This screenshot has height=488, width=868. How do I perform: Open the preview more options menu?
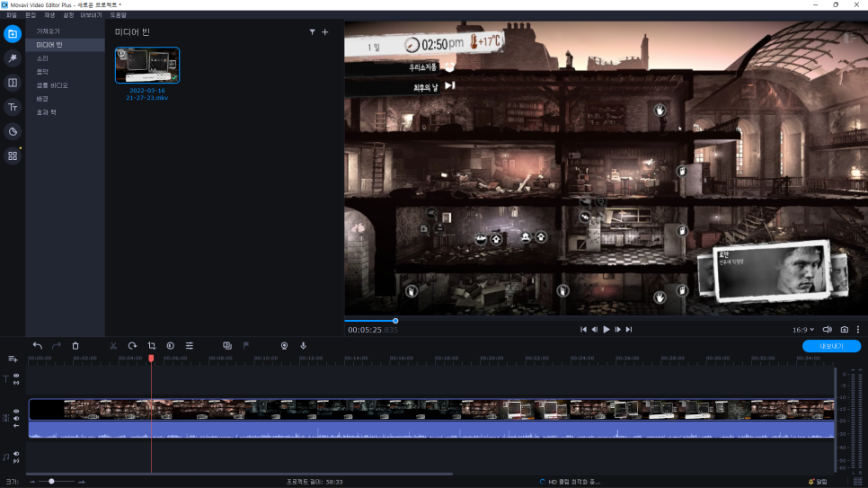click(x=858, y=330)
